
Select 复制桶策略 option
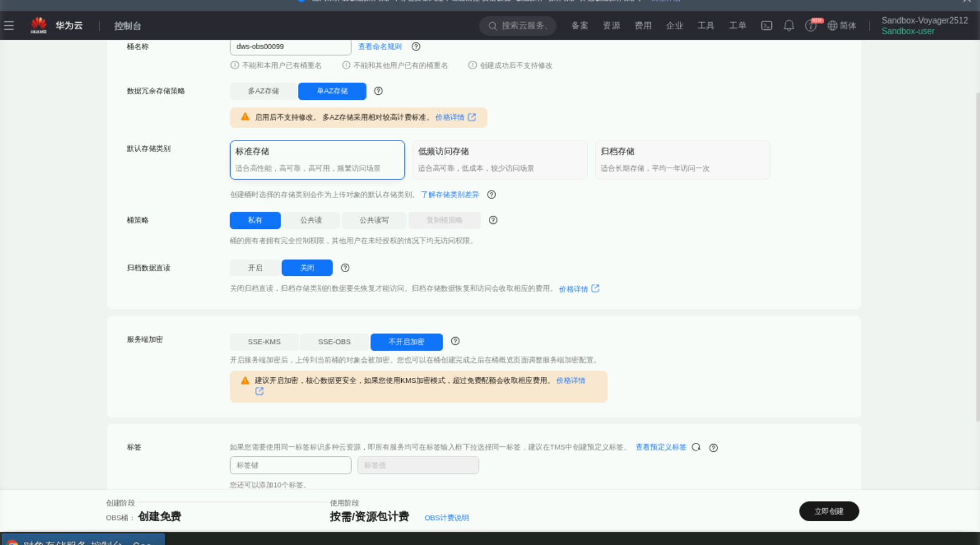[444, 220]
